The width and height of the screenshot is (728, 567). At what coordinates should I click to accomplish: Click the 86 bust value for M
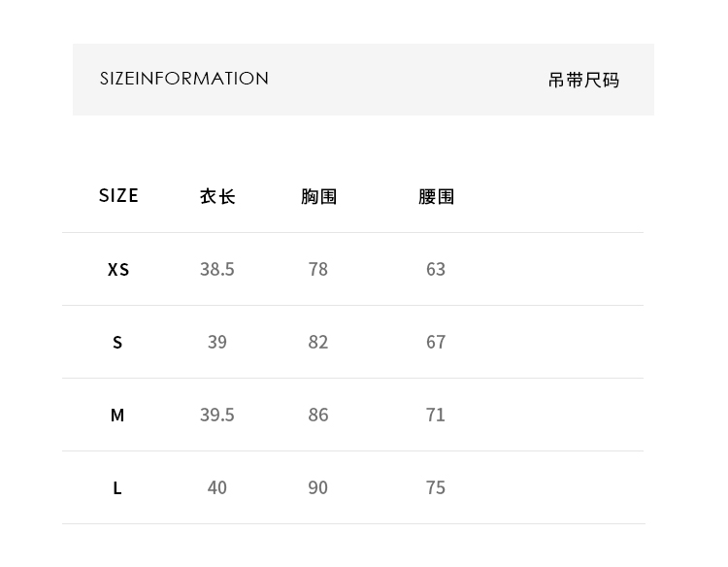(x=318, y=415)
